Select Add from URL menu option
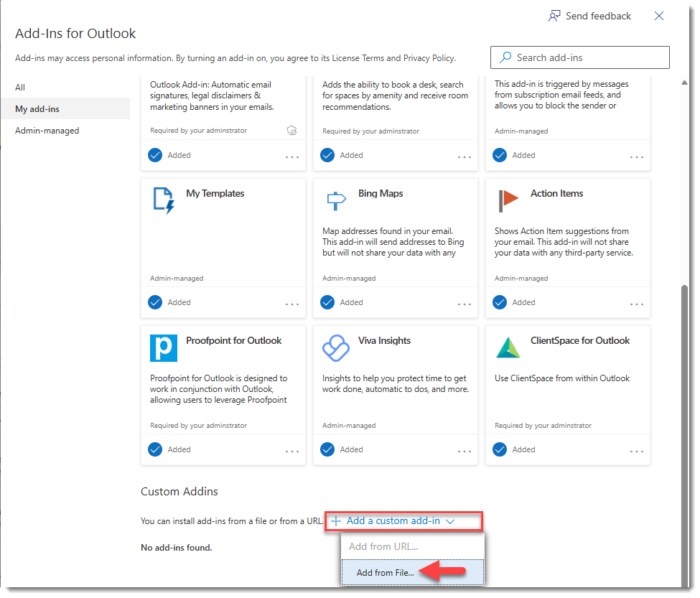Screen dimensions: 700x598 (x=383, y=546)
